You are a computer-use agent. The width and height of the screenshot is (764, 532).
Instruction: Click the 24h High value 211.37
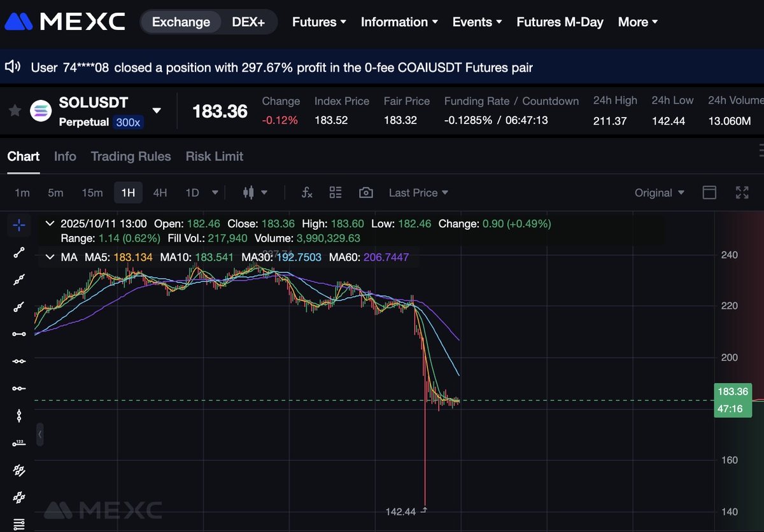pyautogui.click(x=610, y=120)
